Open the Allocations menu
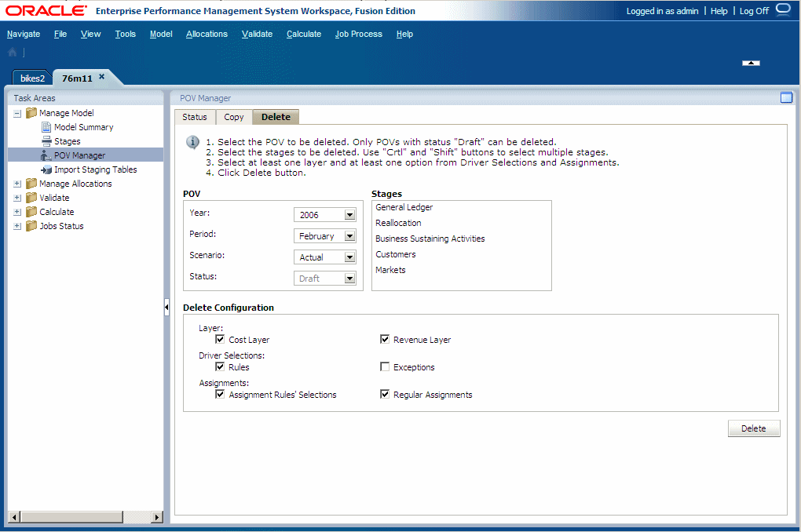Screen dimensions: 801x532 (207, 34)
